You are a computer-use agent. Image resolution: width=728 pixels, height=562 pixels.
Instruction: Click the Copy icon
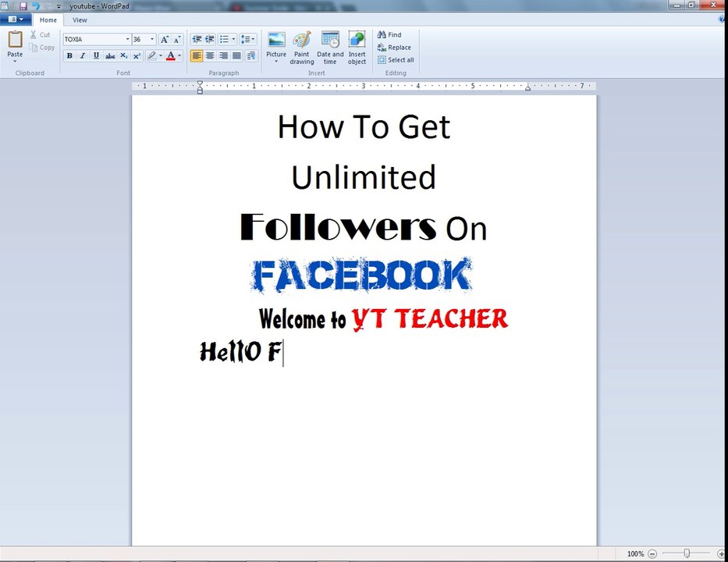click(34, 48)
